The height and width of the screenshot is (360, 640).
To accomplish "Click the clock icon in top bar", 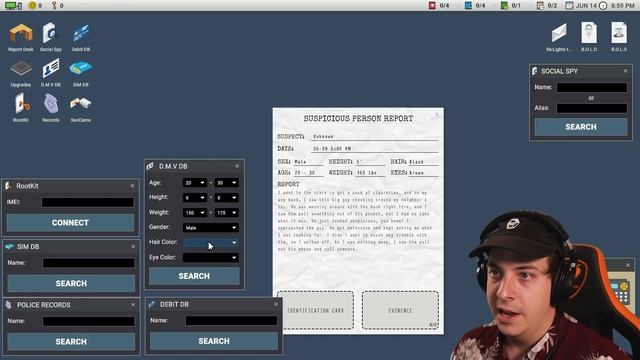I will (x=603, y=5).
